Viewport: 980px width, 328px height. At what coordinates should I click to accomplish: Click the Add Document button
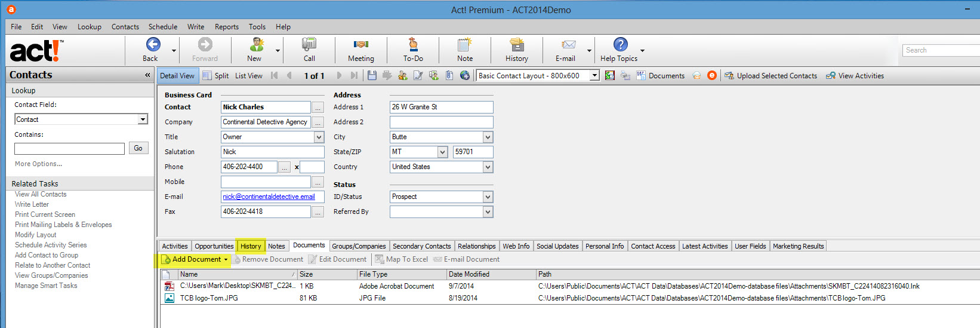pyautogui.click(x=196, y=259)
